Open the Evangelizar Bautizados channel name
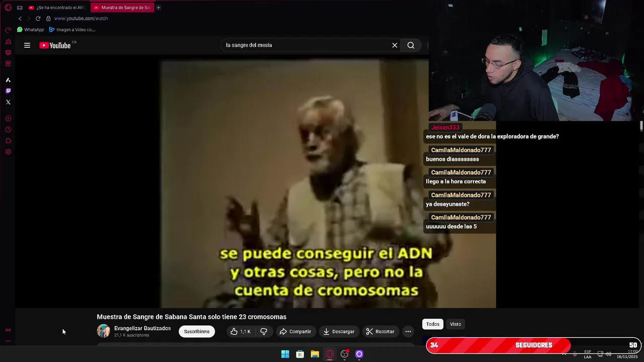Image resolution: width=644 pixels, height=362 pixels. coord(142,328)
